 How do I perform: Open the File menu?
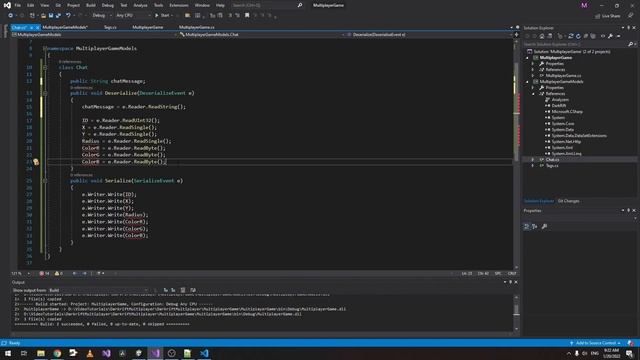pyautogui.click(x=18, y=5)
